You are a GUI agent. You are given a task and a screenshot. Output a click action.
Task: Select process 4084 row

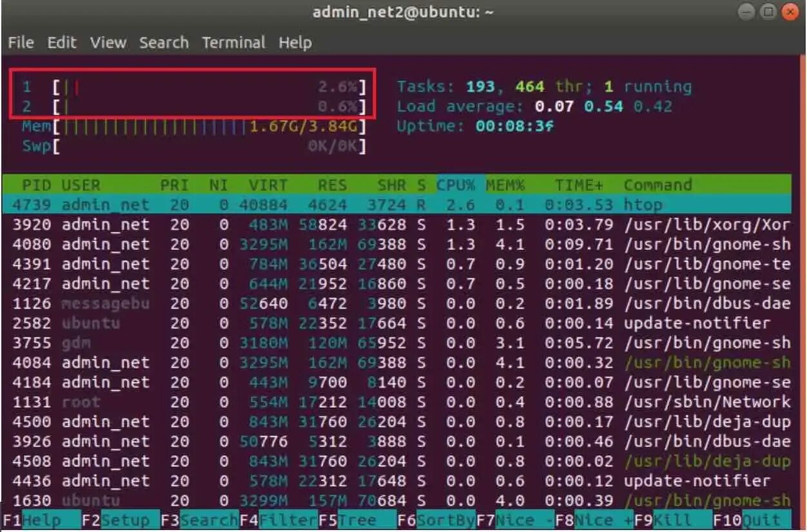pyautogui.click(x=396, y=363)
